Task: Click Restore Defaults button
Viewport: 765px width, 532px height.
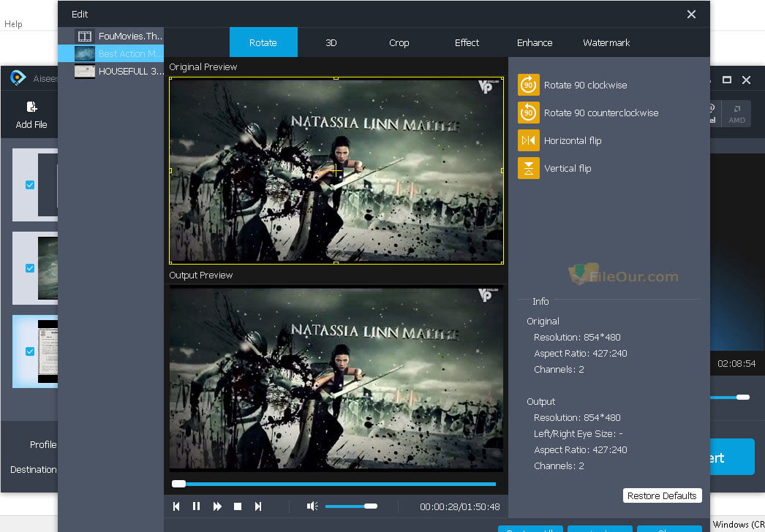Action: 663,495
